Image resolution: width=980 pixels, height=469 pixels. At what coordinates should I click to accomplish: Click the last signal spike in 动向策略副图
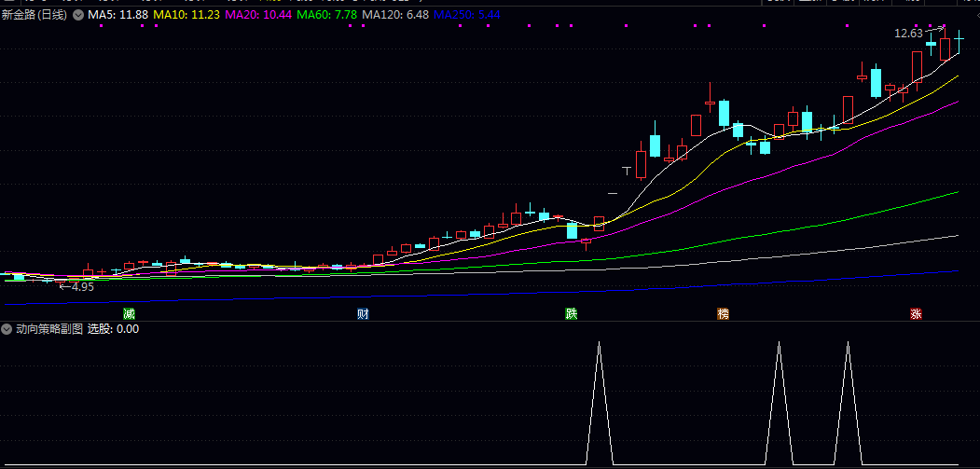tap(849, 402)
